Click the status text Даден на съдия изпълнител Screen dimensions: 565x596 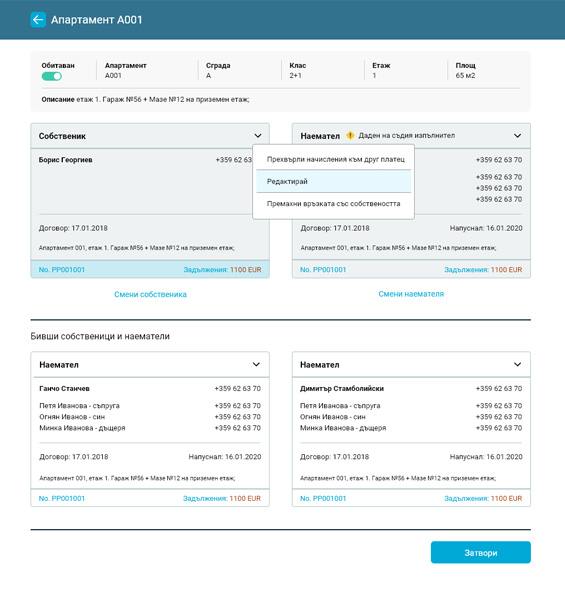tap(406, 135)
